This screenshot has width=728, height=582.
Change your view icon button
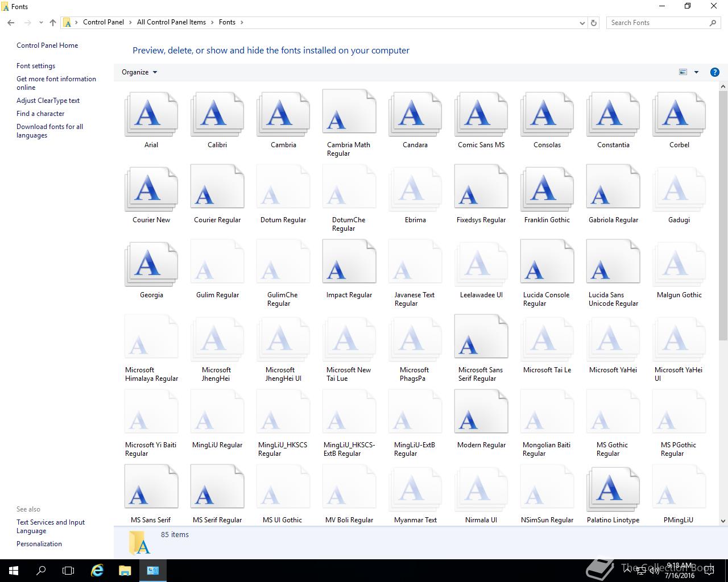coord(683,72)
